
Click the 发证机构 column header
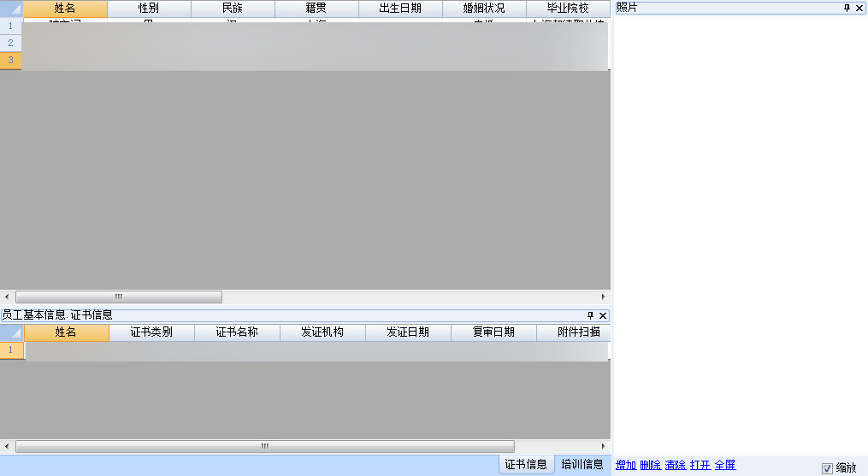(x=322, y=332)
